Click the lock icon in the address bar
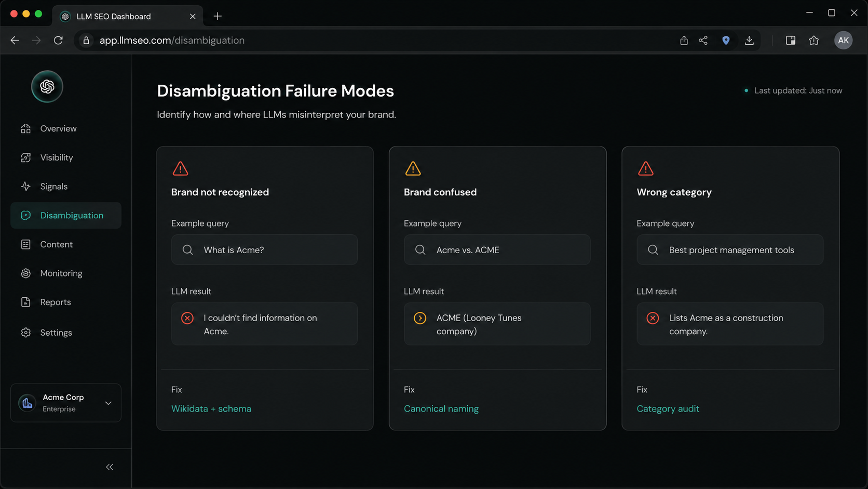868x489 pixels. click(86, 41)
